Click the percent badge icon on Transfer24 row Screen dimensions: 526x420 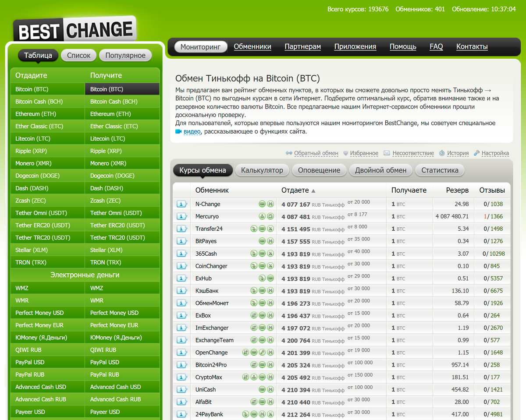pos(270,229)
